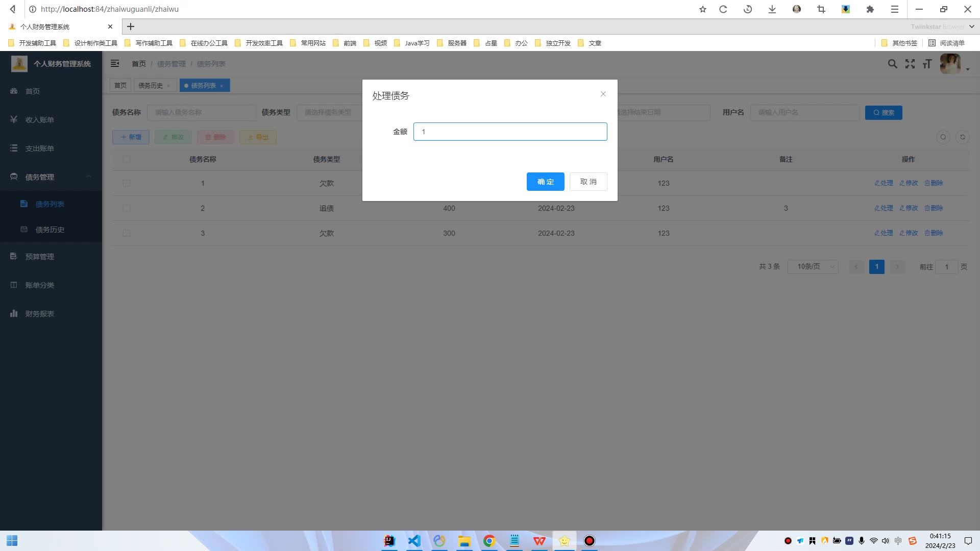Click the circular search toggle icon above table
Image resolution: width=980 pixels, height=551 pixels.
tap(943, 137)
